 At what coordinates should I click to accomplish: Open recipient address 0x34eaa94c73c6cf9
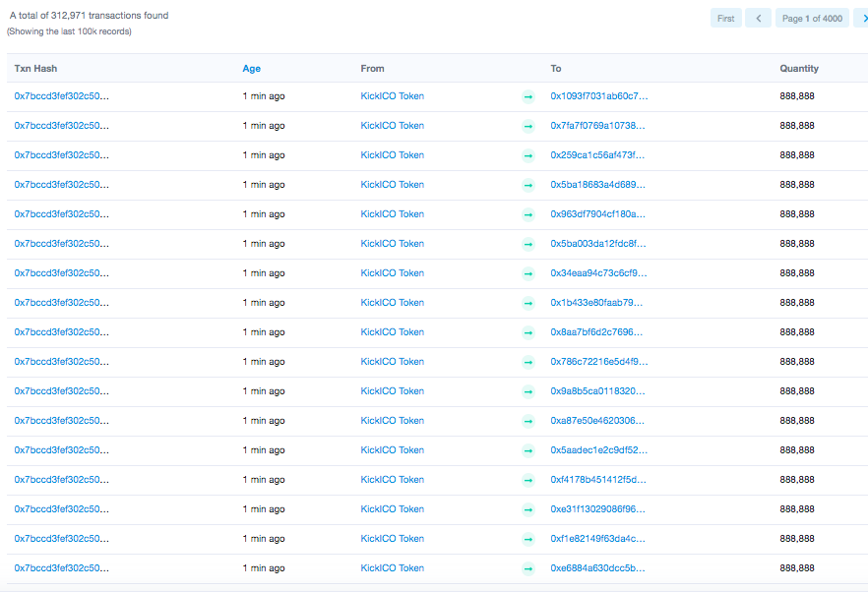tap(598, 272)
